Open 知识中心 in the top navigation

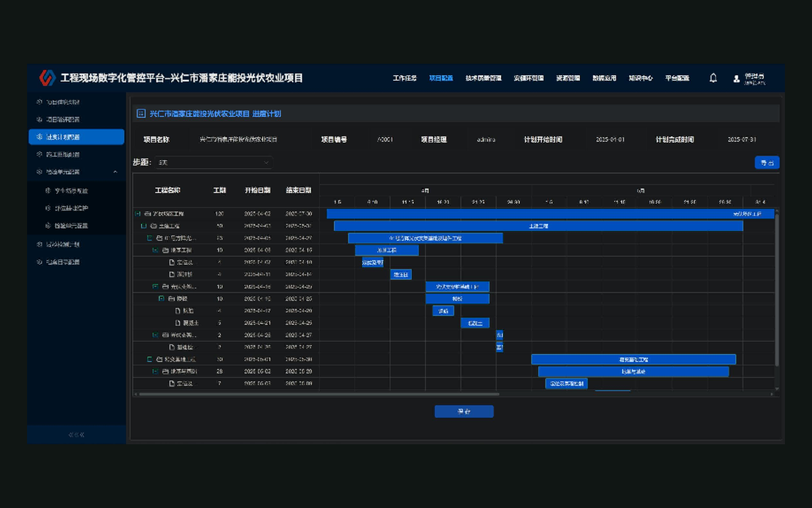click(641, 78)
